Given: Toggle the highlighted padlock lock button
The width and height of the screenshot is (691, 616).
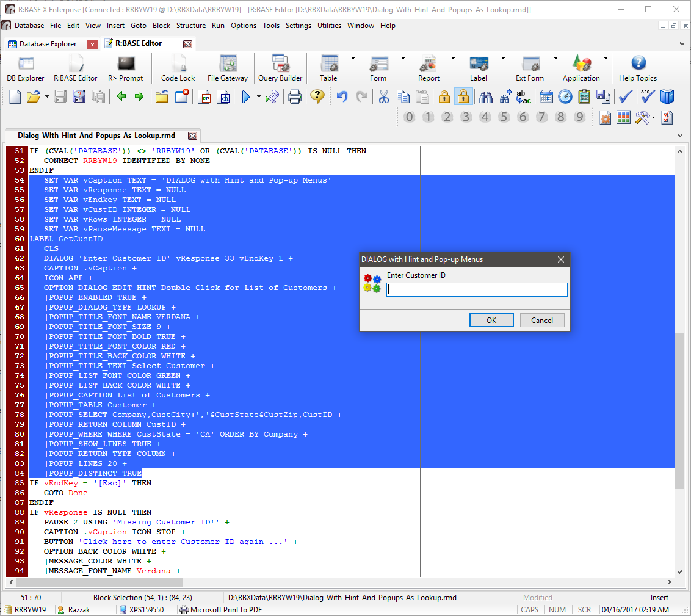Looking at the screenshot, I should (x=463, y=96).
